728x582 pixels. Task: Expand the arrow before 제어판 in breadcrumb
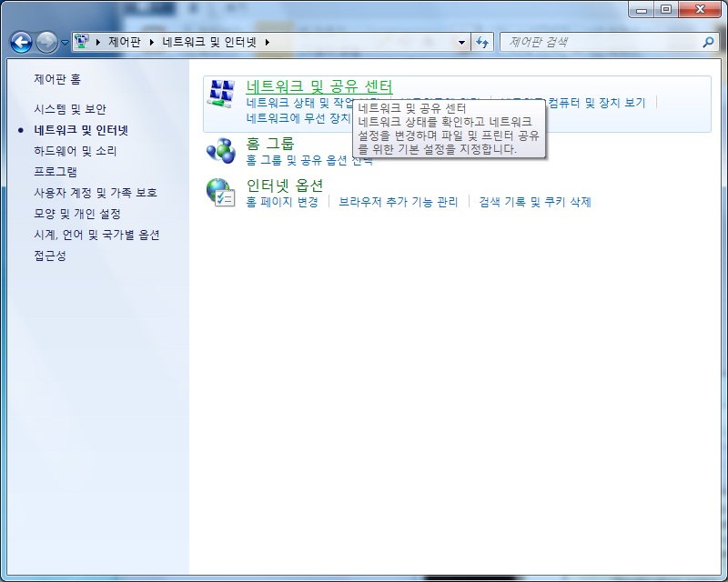point(98,42)
